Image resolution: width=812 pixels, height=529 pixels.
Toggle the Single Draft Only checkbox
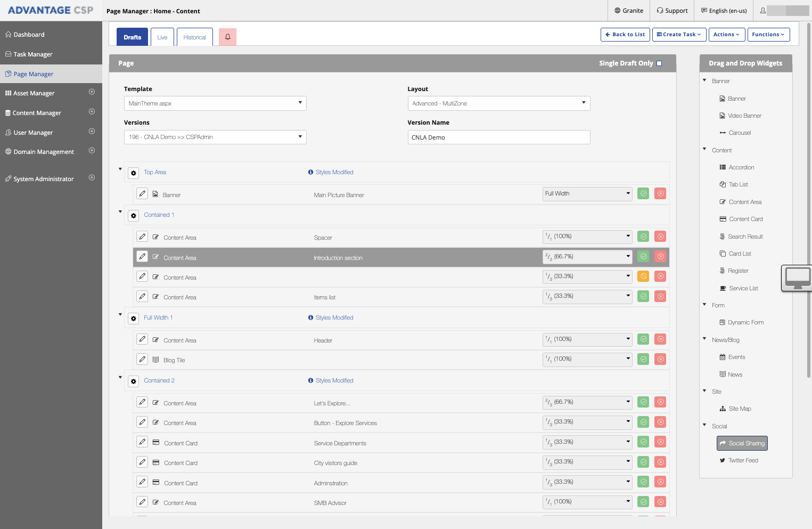[659, 63]
